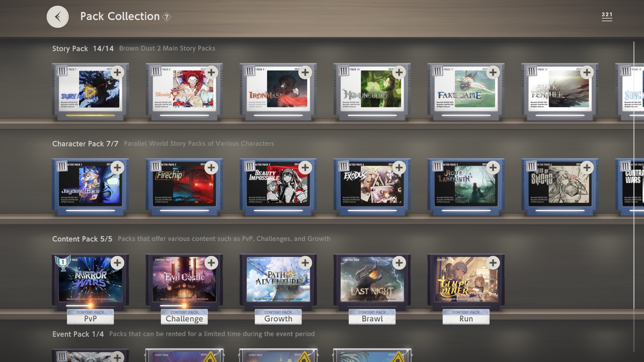Go back with the arrow button
Viewport: 644px width, 362px height.
coord(58,17)
